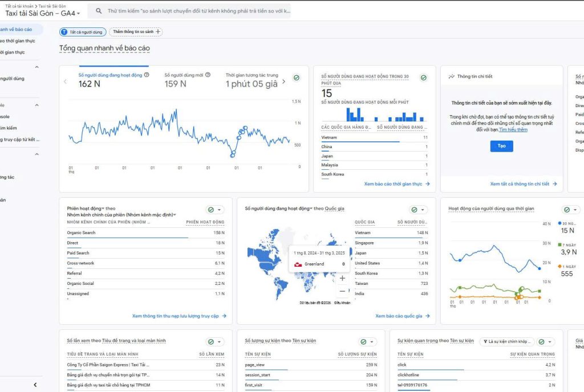584x392 pixels.
Task: Click the green 7 ngày legend marker
Action: click(x=559, y=244)
